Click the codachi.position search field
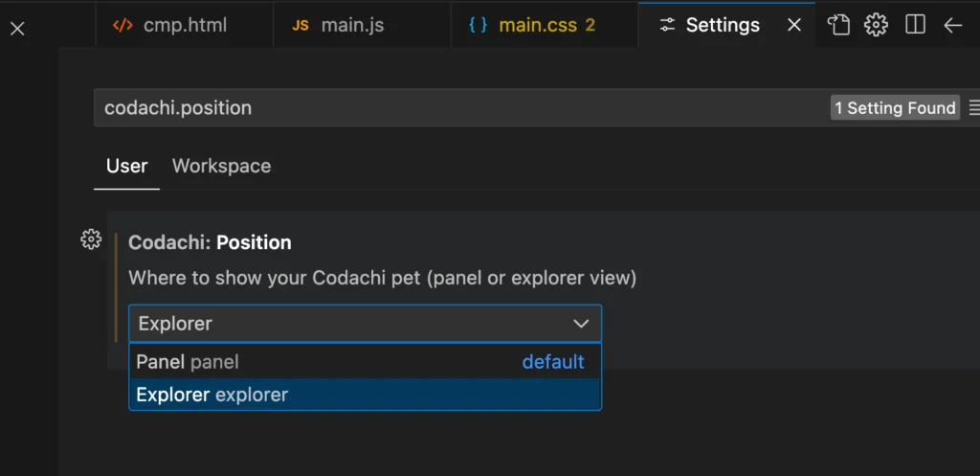 click(460, 107)
